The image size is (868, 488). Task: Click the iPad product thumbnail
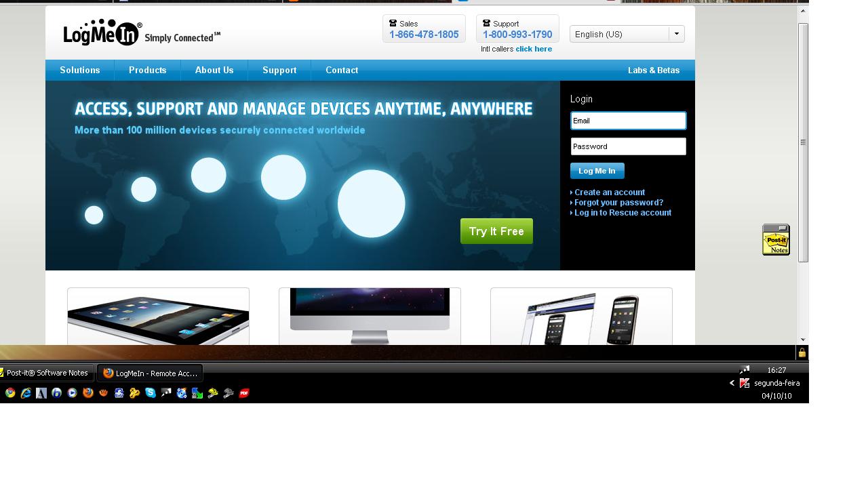pos(158,317)
